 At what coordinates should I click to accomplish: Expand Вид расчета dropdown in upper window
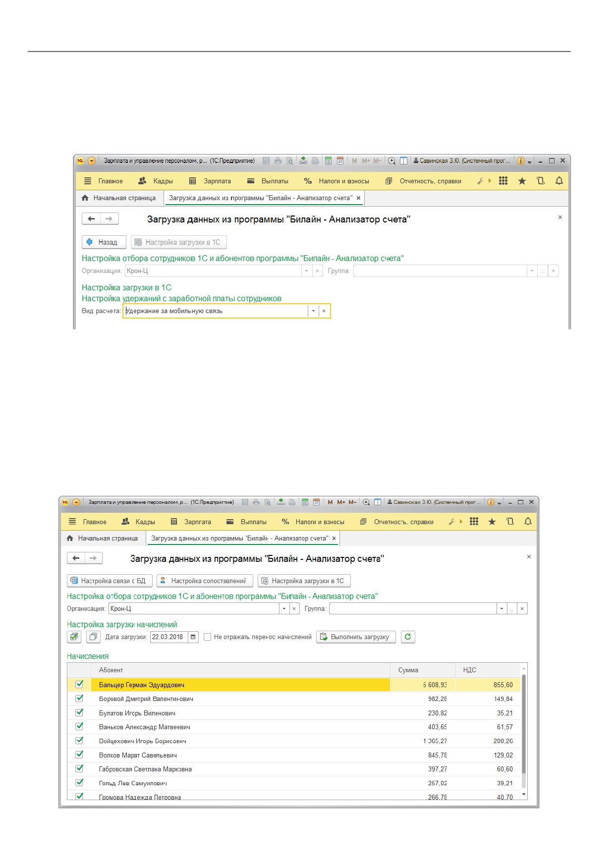coord(313,311)
